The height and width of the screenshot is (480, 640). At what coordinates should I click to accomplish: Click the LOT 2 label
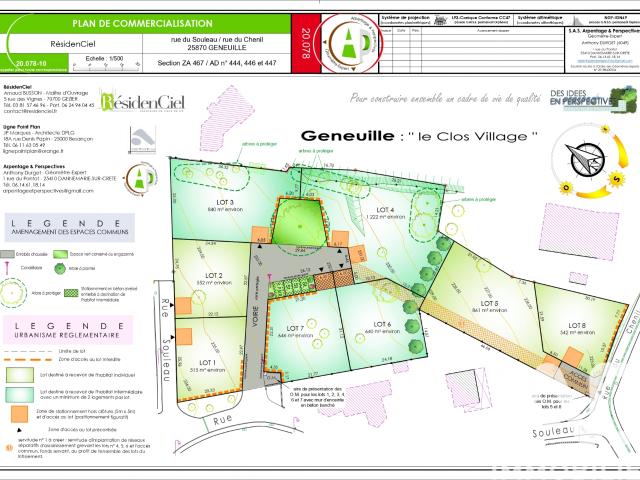(214, 276)
